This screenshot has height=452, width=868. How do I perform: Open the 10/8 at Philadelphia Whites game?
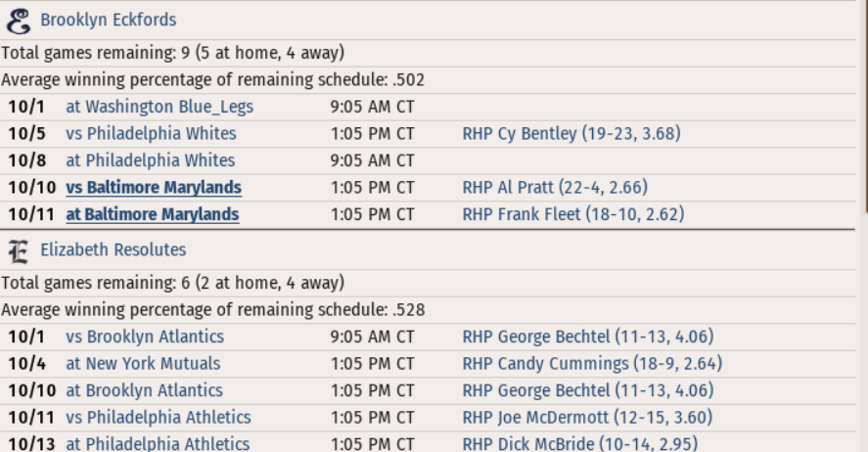pyautogui.click(x=151, y=160)
